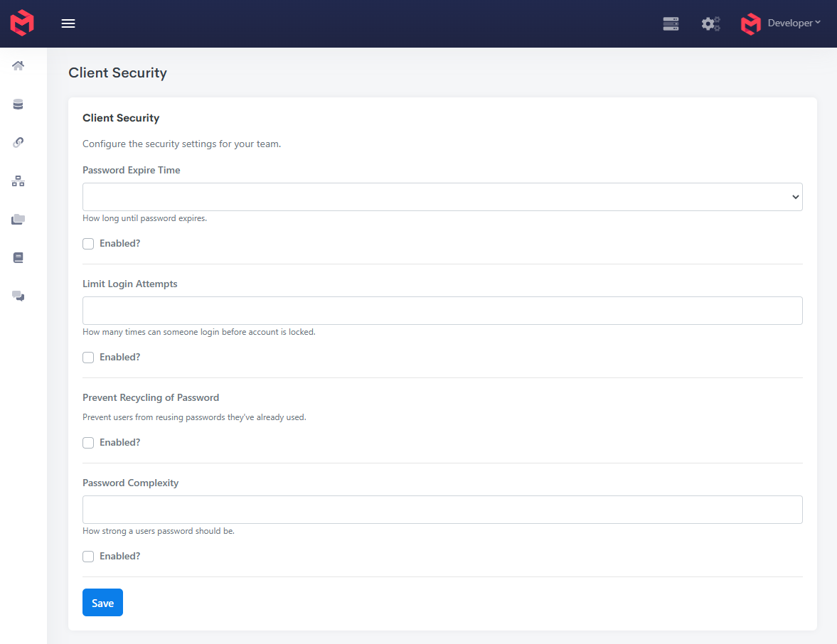Click the servers icon in the top bar

coord(671,23)
